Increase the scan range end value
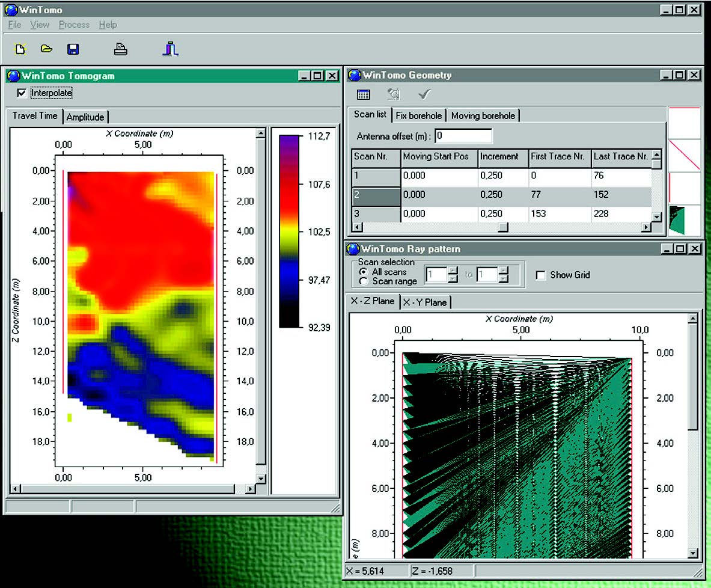Screen dimensions: 711x588 (x=503, y=271)
